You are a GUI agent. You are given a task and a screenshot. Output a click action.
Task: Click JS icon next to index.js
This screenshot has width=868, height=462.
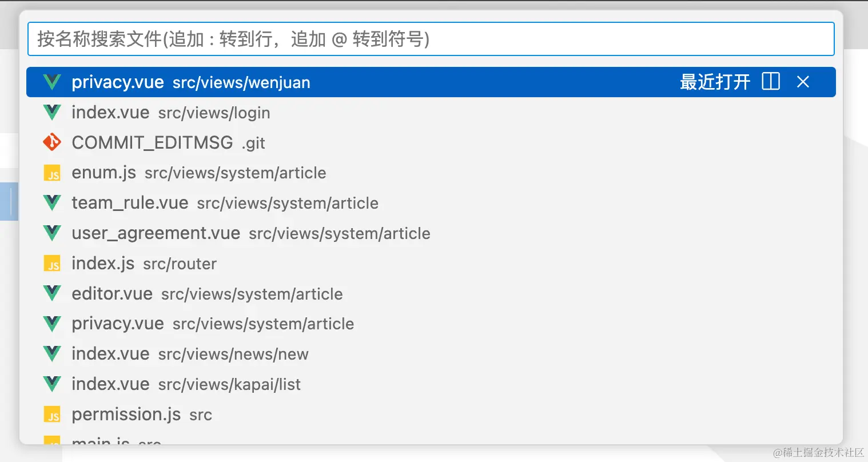[x=52, y=264]
